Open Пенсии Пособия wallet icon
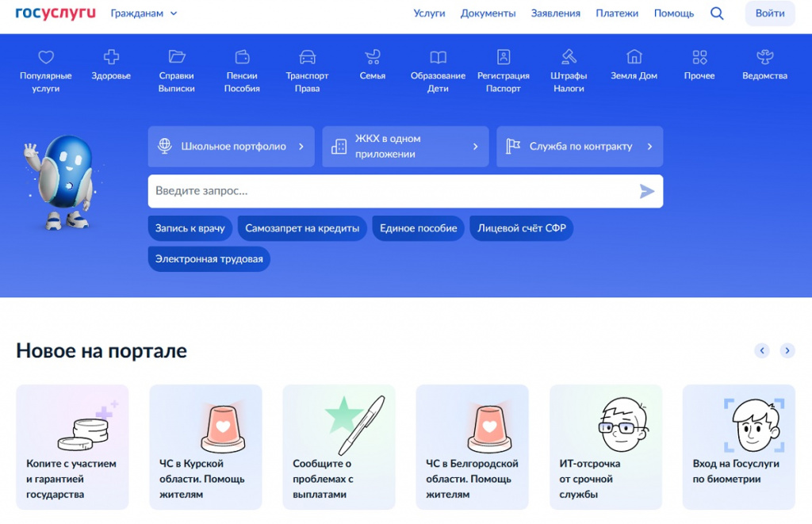 tap(242, 56)
